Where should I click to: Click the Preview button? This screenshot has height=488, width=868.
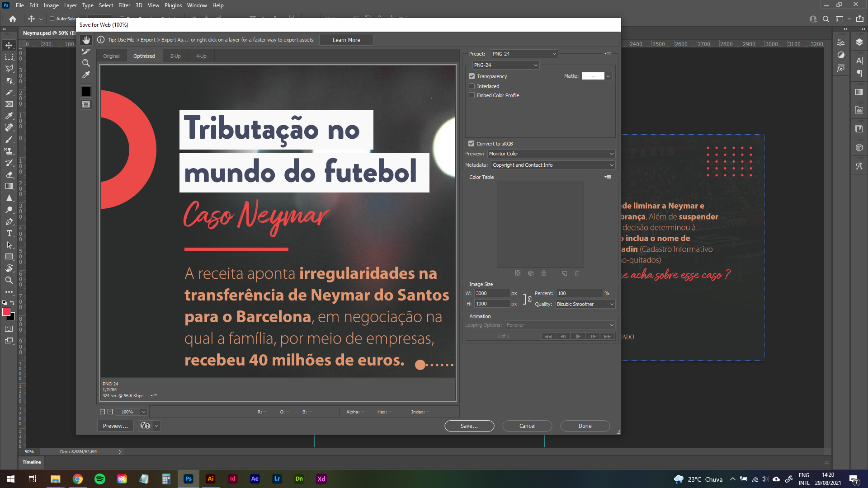[115, 426]
